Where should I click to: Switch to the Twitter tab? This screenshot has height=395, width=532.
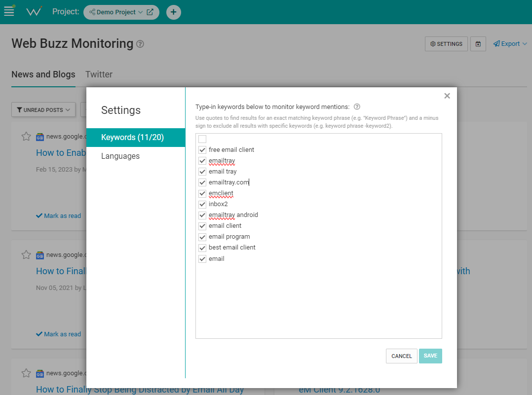[99, 74]
